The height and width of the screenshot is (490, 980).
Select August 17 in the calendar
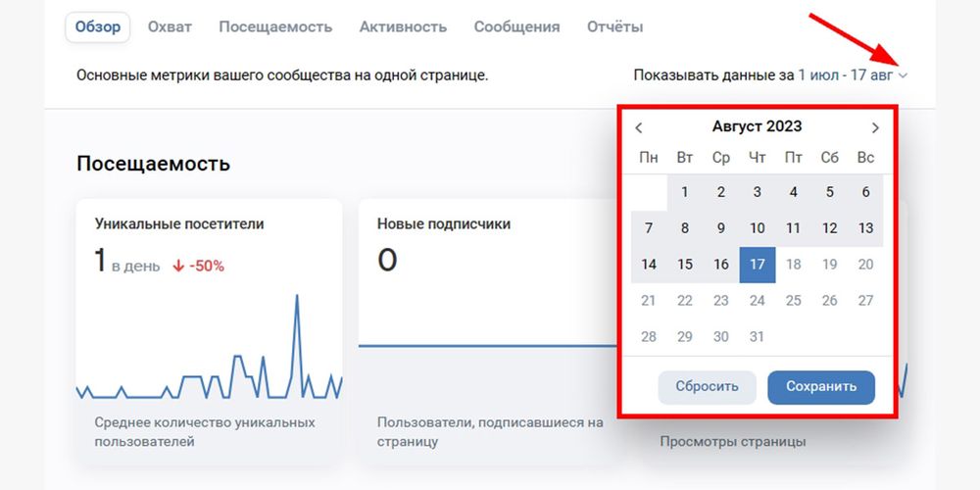758,265
